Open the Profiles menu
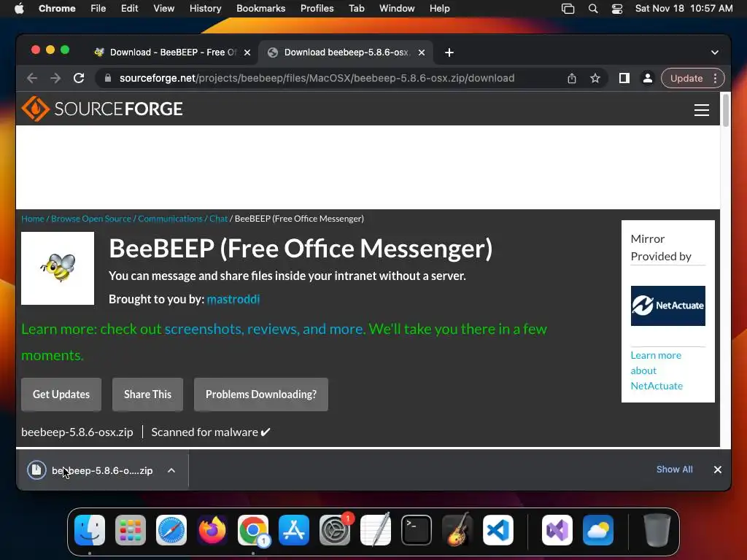This screenshot has width=747, height=560. [x=317, y=9]
